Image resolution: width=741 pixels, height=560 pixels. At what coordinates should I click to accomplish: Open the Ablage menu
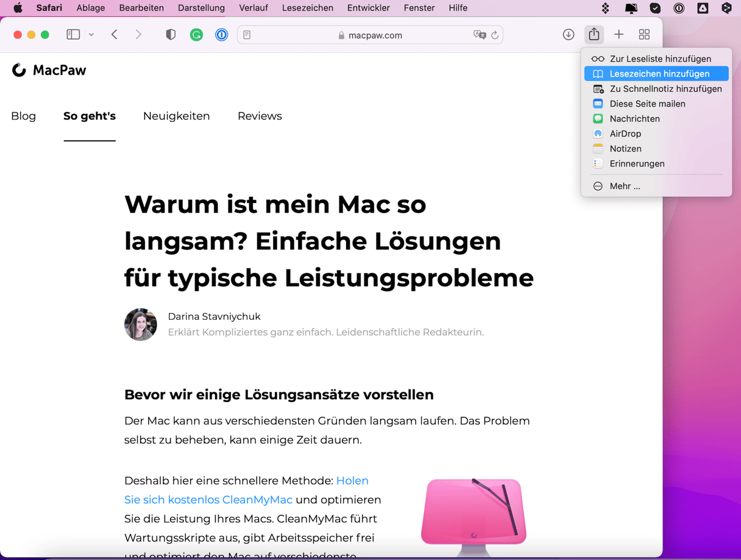[x=91, y=8]
